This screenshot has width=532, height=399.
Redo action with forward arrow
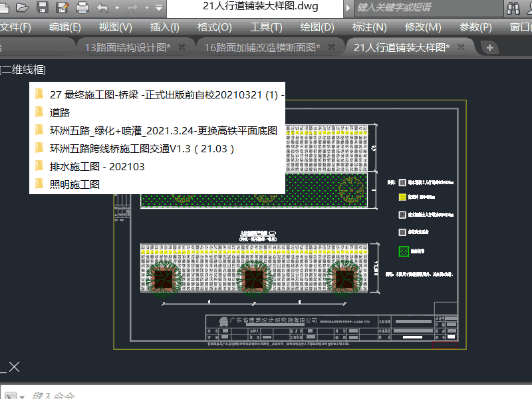[132, 7]
